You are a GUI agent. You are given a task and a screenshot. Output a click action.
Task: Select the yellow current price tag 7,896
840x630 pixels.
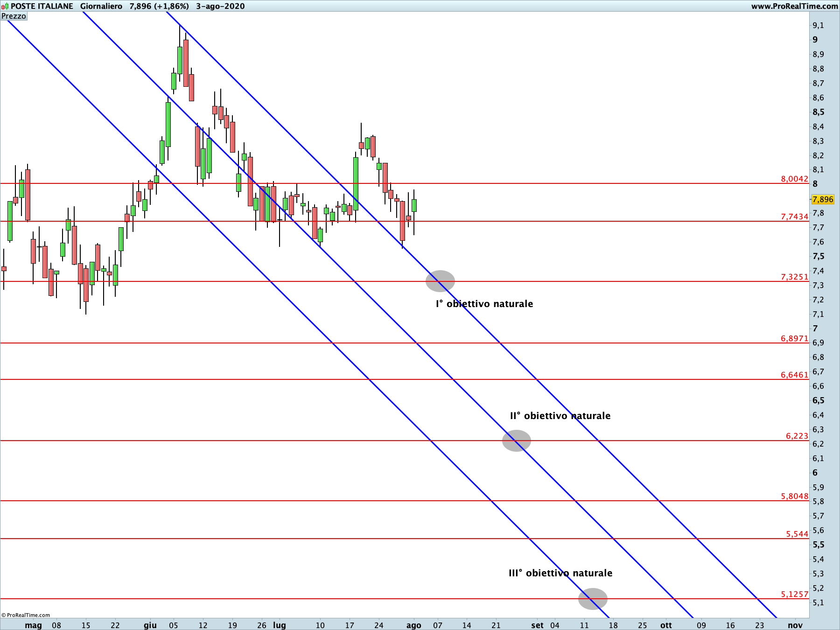pos(823,199)
